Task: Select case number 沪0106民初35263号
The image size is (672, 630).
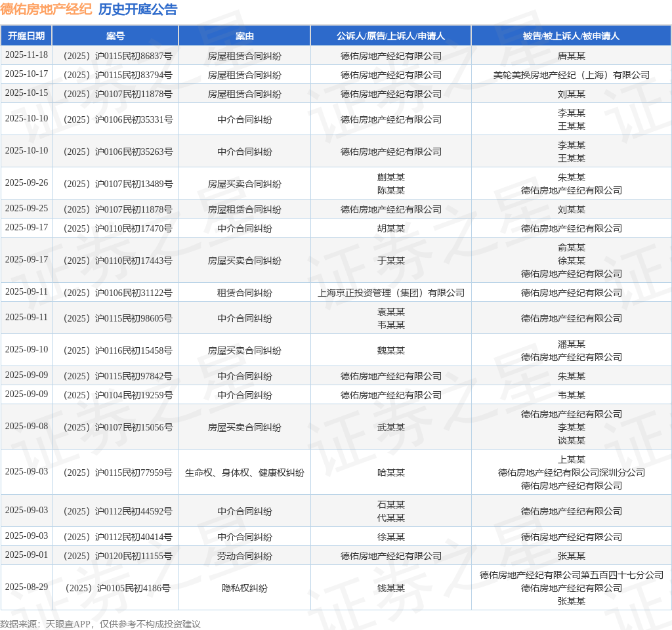Action: [x=118, y=152]
